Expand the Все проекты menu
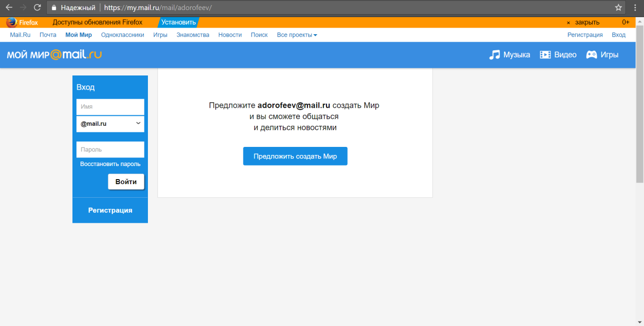The image size is (644, 326). coord(297,35)
